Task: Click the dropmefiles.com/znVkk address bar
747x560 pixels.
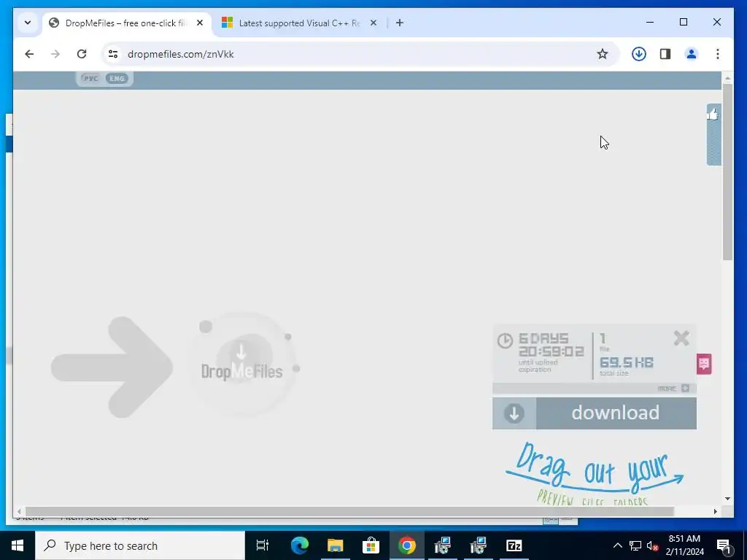Action: coord(360,54)
